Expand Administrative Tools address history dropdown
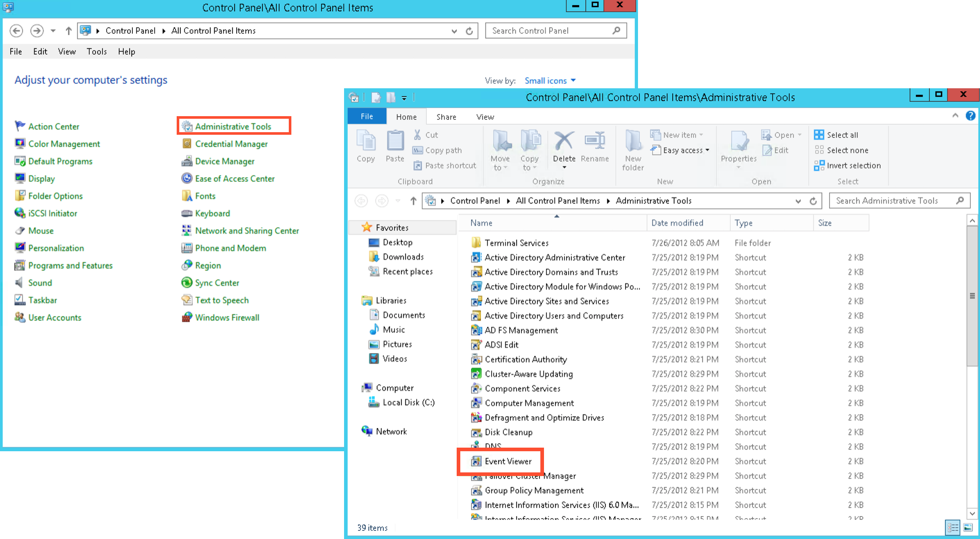980x539 pixels. pos(798,201)
